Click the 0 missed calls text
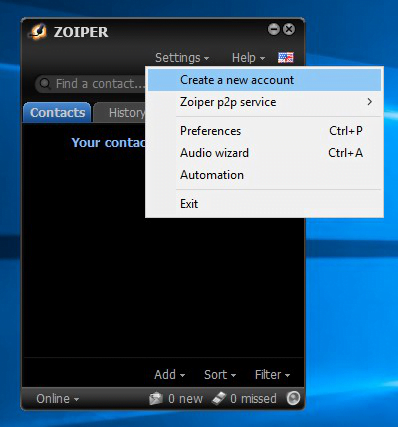The width and height of the screenshot is (398, 427). pos(253,398)
